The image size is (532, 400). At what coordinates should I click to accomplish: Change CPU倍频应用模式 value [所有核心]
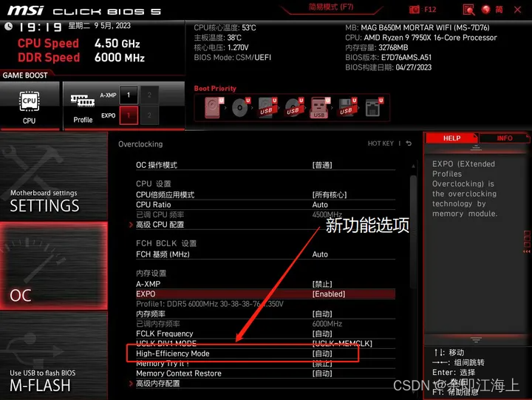pyautogui.click(x=330, y=195)
